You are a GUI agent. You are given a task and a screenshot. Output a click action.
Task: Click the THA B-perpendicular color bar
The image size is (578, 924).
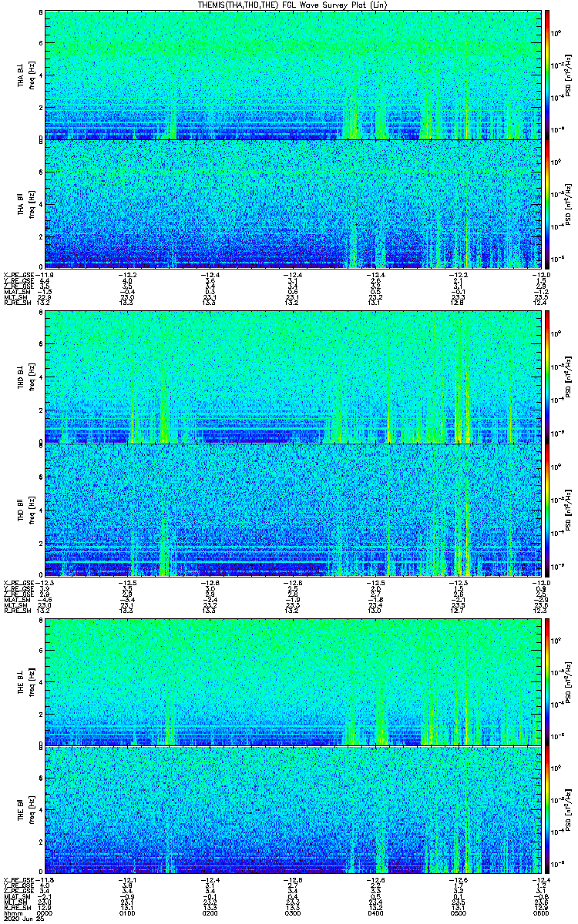tap(546, 75)
